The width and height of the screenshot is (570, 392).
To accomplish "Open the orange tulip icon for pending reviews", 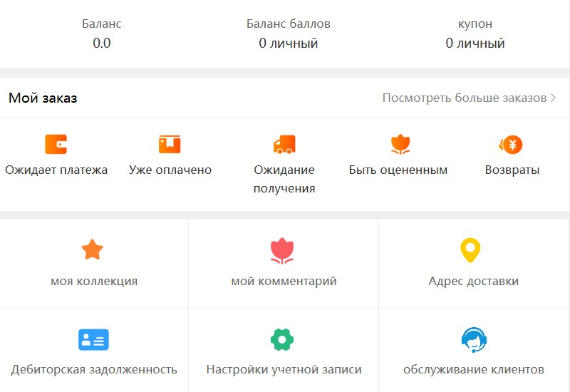I will [x=400, y=145].
